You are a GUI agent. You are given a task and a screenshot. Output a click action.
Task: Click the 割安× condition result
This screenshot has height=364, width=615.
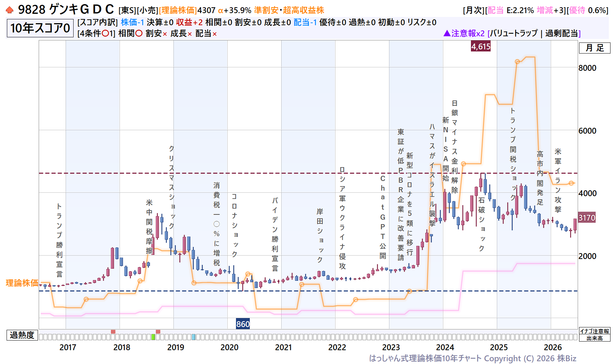pos(157,33)
